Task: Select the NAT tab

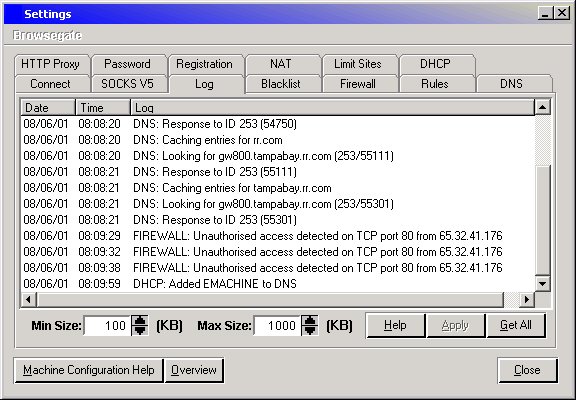Action: point(283,64)
